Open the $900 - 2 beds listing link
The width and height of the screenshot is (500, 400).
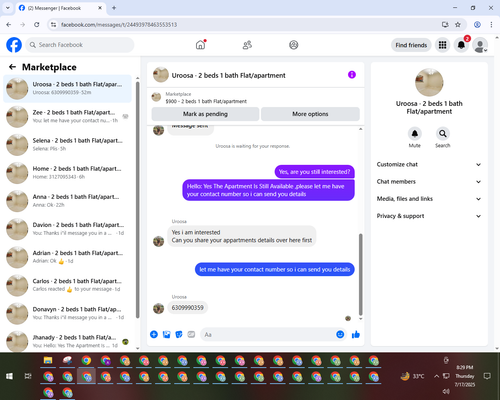(206, 101)
